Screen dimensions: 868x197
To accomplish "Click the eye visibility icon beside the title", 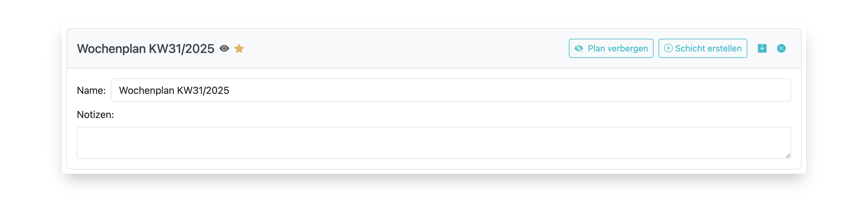I will pos(224,49).
